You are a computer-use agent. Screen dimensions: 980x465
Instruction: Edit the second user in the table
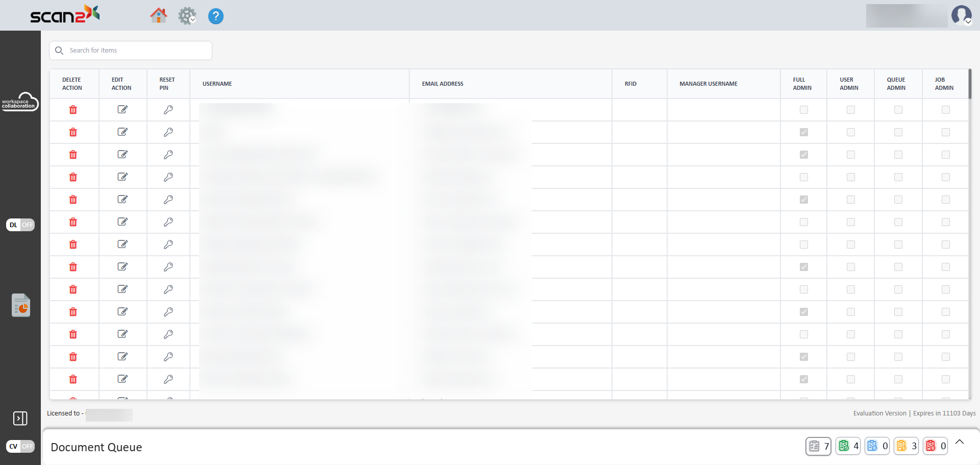122,132
